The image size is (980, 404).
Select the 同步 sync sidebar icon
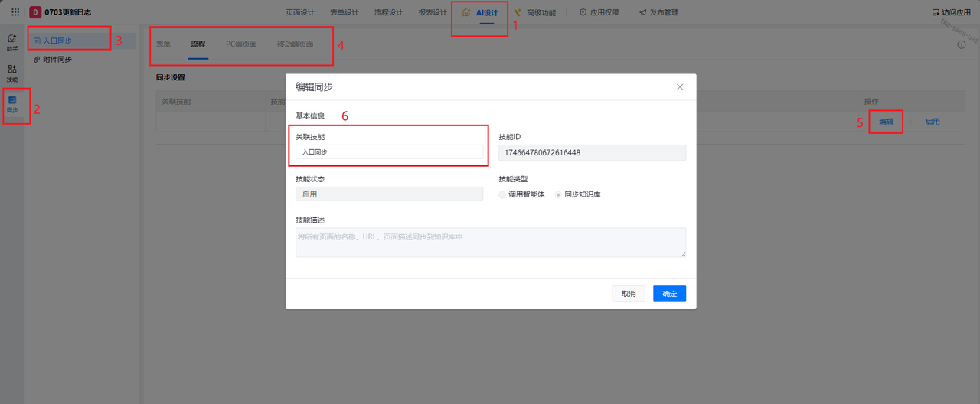click(12, 104)
